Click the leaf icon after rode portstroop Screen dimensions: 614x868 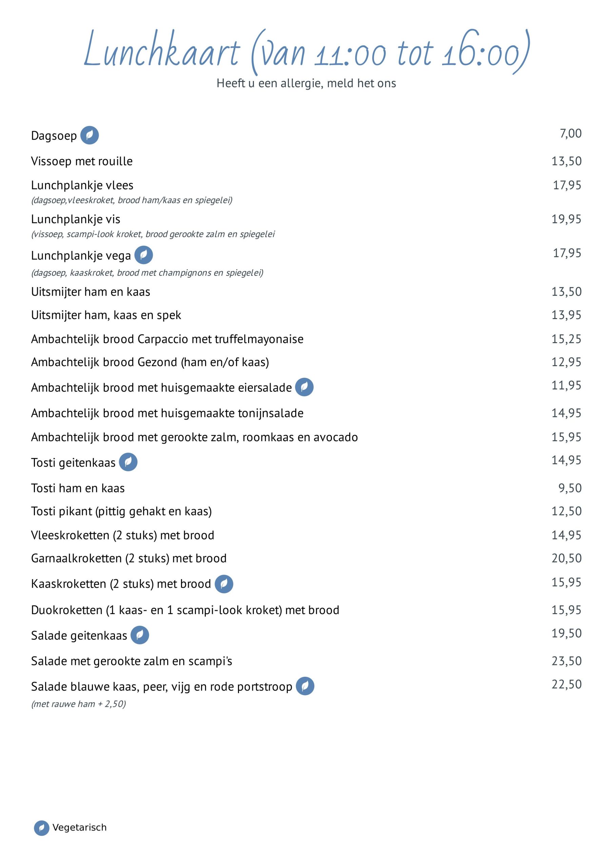[305, 686]
